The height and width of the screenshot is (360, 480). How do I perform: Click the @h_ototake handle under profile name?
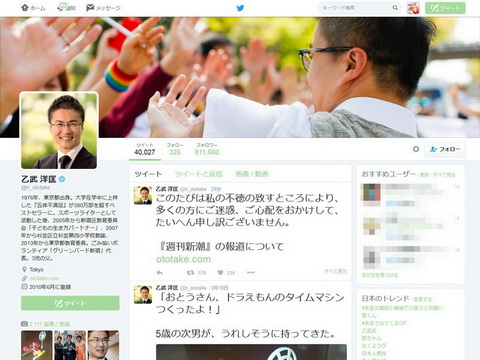point(36,188)
